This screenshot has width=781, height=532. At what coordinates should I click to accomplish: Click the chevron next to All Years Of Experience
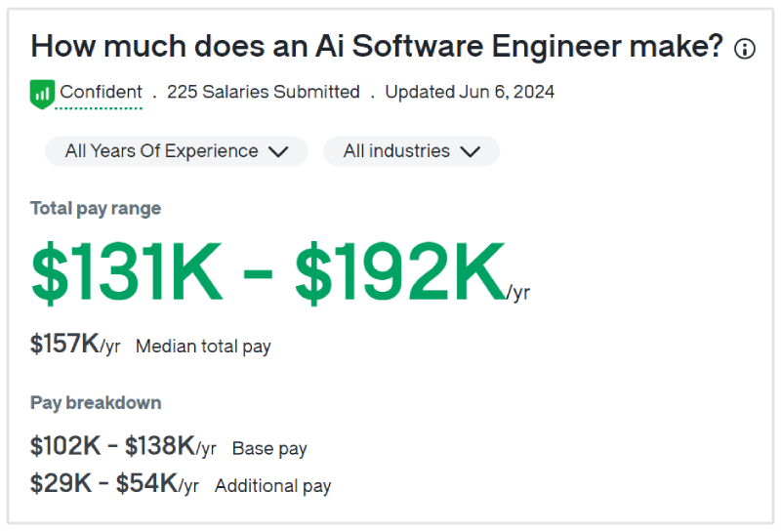[278, 151]
